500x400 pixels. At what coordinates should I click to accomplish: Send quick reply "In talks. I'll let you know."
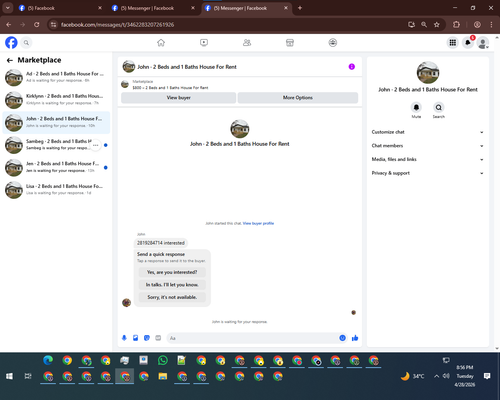[172, 285]
